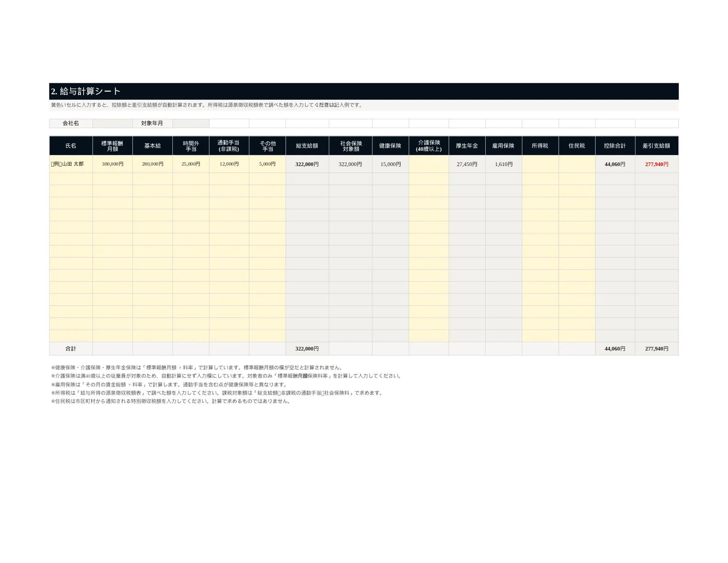
Task: Click the 社会保険対象額 column header
Action: [351, 146]
